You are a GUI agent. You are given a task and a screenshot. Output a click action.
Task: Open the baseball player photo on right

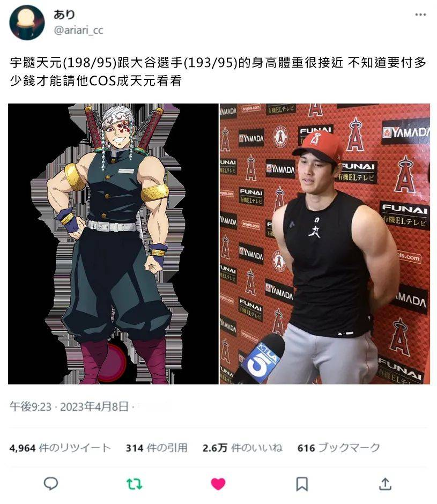325,244
